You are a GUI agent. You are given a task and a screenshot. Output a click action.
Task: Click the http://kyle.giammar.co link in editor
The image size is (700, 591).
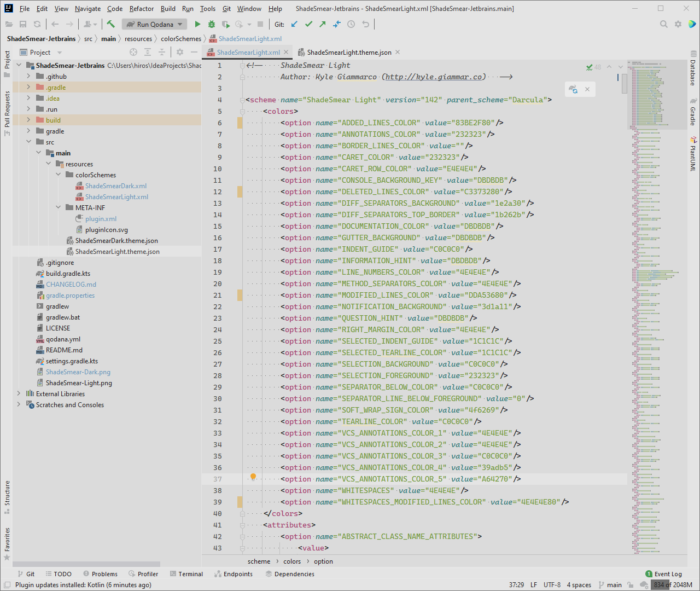click(434, 77)
